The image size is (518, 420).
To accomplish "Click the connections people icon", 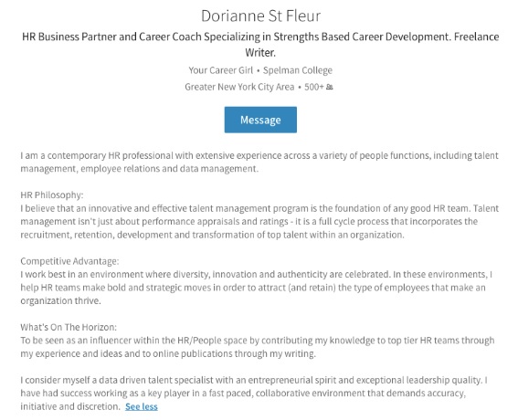I will [x=330, y=87].
